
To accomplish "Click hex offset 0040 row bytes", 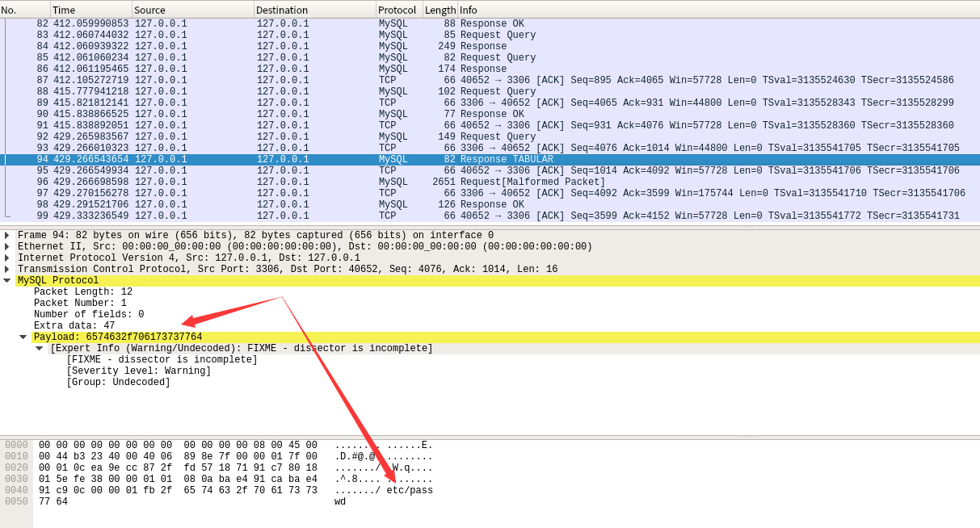I will [x=178, y=491].
